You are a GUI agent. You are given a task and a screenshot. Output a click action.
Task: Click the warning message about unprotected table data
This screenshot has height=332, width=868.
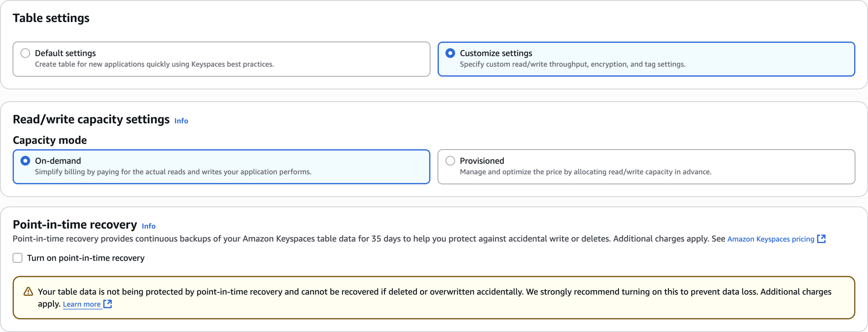434,298
